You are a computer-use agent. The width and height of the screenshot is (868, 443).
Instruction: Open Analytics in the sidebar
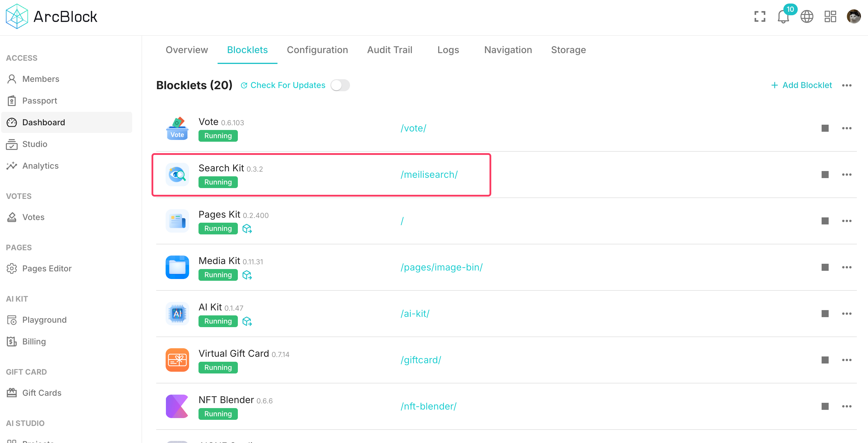point(40,166)
